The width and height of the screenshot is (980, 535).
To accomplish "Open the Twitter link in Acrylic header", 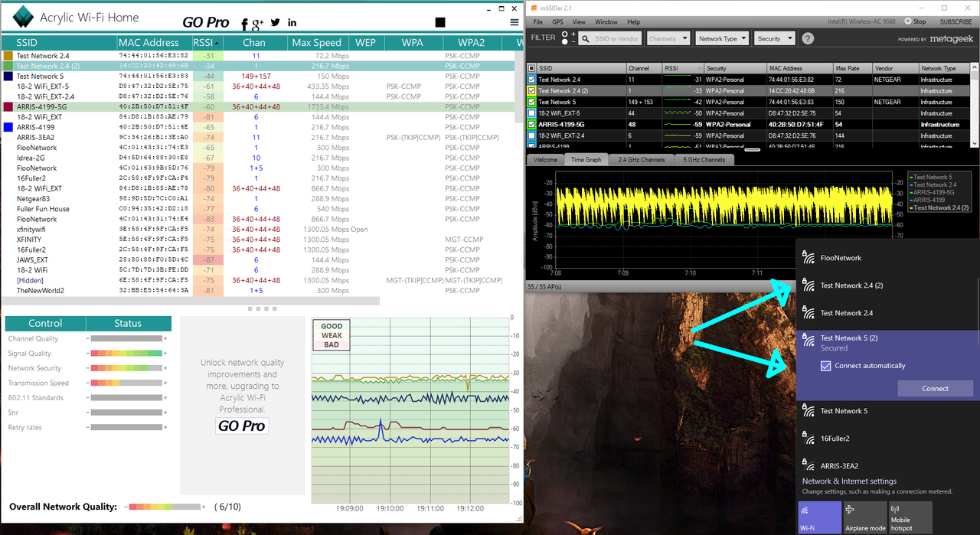I will click(x=276, y=23).
